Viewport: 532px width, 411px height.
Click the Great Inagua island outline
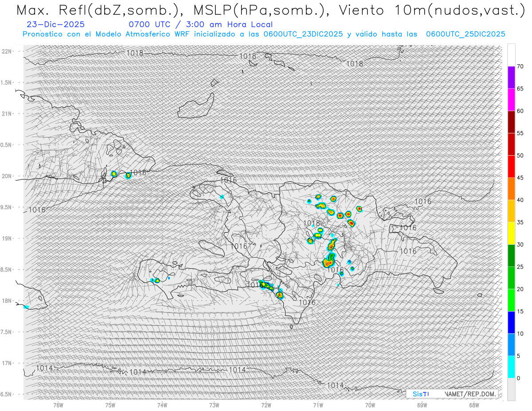pyautogui.click(x=195, y=106)
